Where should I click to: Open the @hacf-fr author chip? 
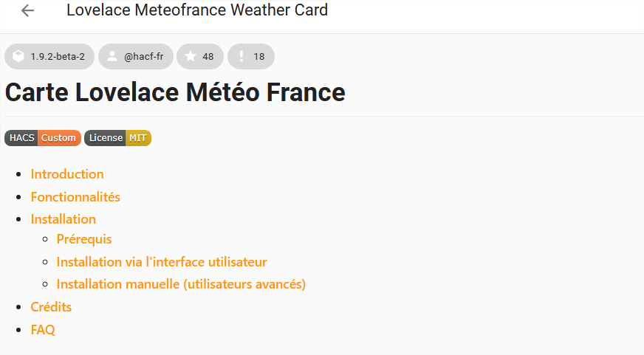[136, 56]
